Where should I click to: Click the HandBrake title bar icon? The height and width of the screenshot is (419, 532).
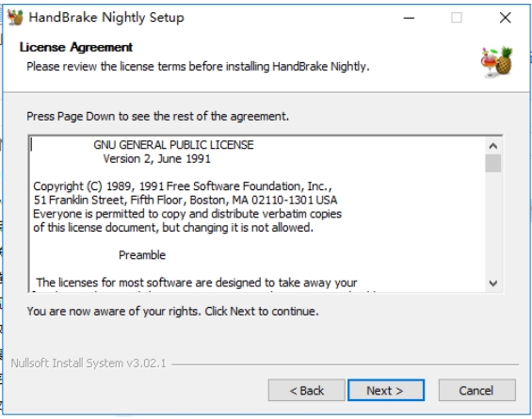(15, 17)
